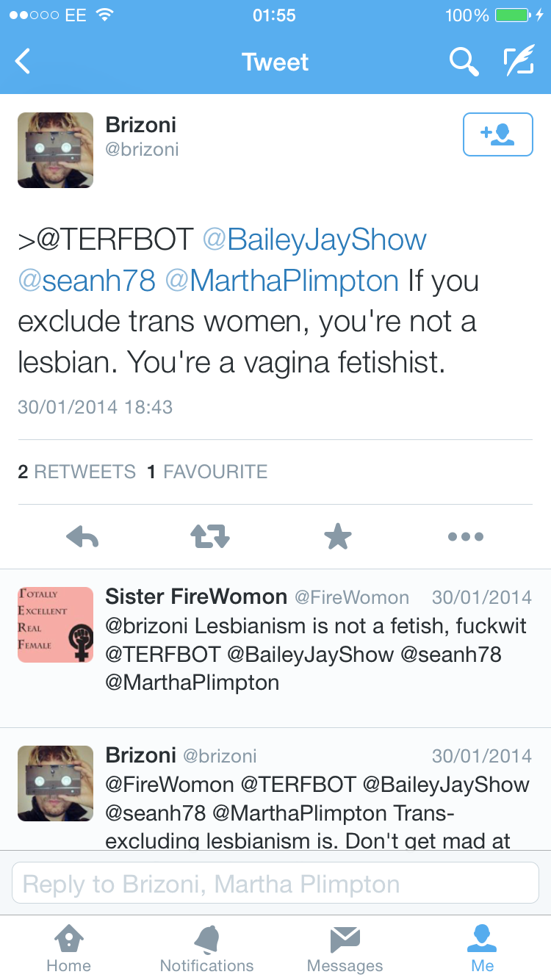Viewport: 551px width, 980px height.
Task: Open more options ellipsis menu
Action: [x=466, y=537]
